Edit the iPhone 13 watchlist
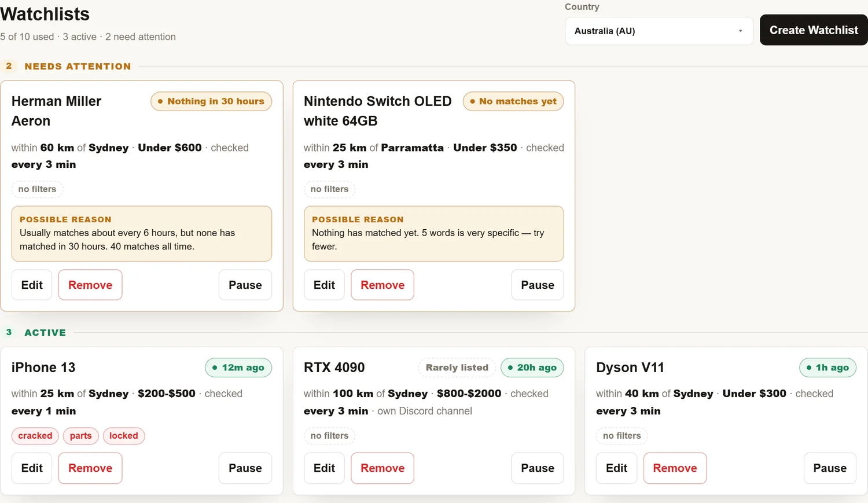Screen dimensions: 868x503 (32, 468)
